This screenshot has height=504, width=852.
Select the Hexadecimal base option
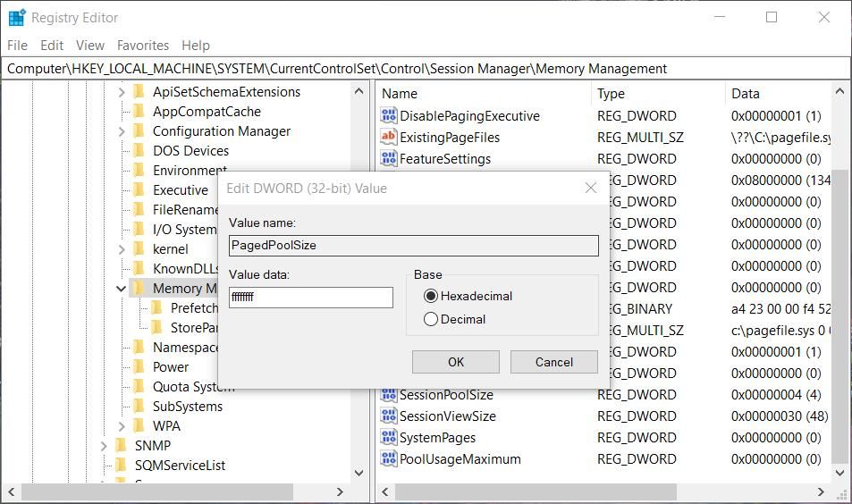431,296
